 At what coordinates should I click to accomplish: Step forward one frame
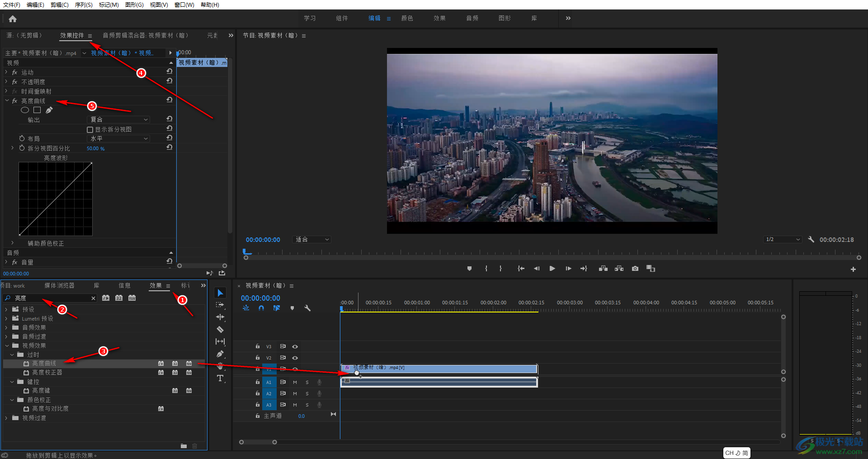(x=568, y=269)
